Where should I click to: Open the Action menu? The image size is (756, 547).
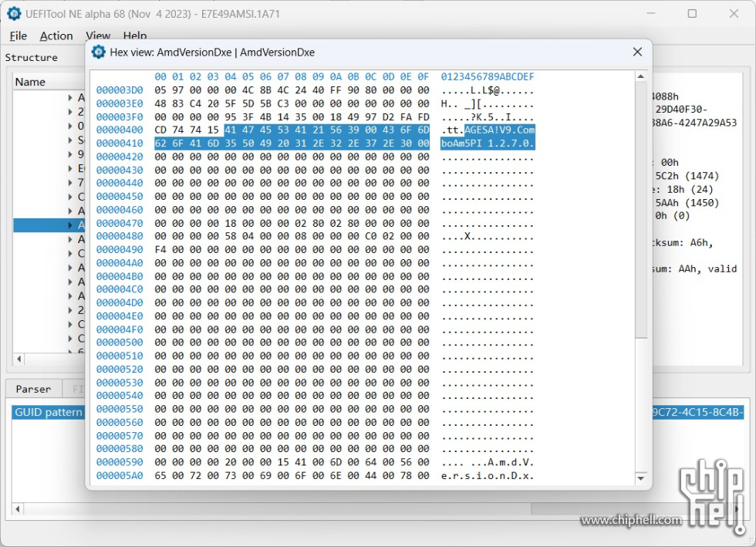pyautogui.click(x=56, y=35)
